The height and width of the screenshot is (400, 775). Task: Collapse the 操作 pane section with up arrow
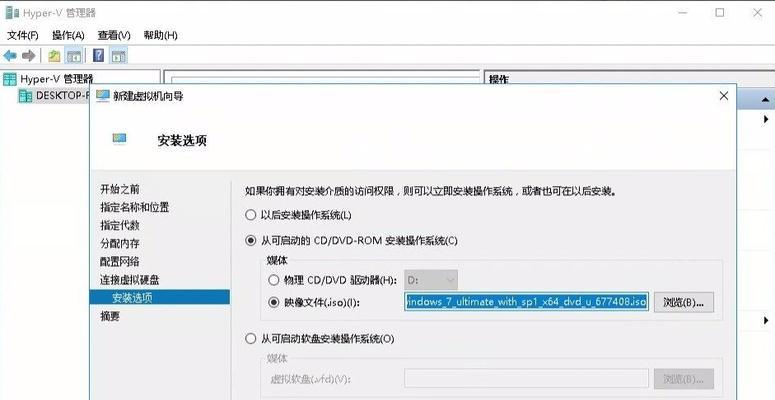766,100
